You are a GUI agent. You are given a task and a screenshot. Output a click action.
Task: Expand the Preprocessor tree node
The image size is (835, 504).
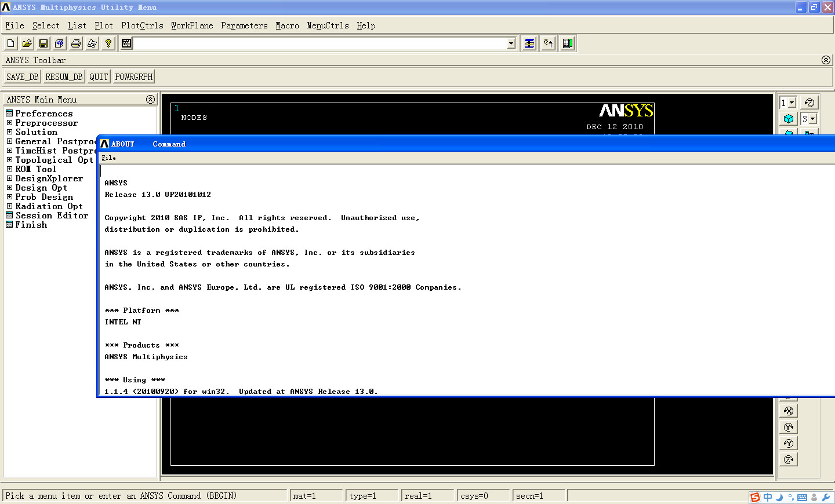[x=9, y=123]
